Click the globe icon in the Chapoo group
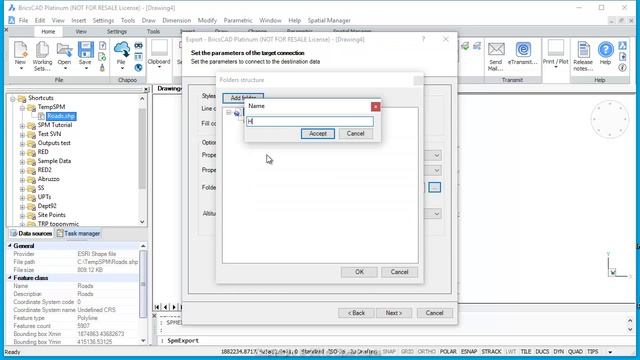The width and height of the screenshot is (640, 360). tap(138, 68)
